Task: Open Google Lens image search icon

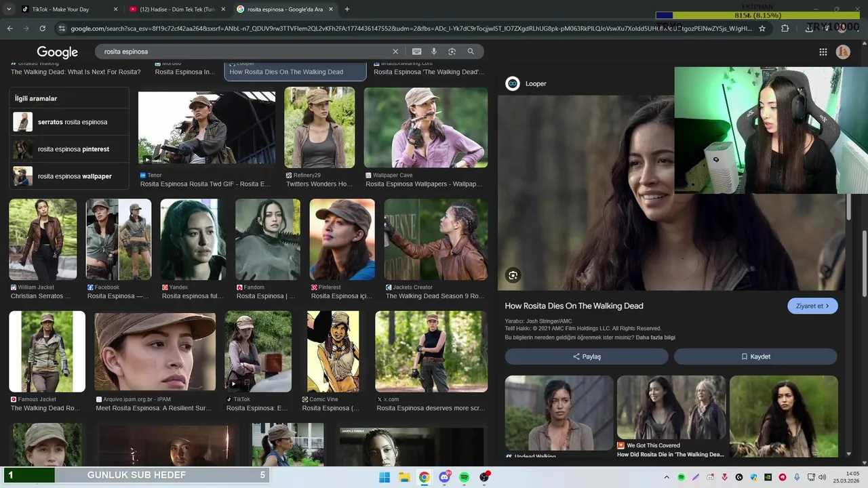Action: coord(452,52)
